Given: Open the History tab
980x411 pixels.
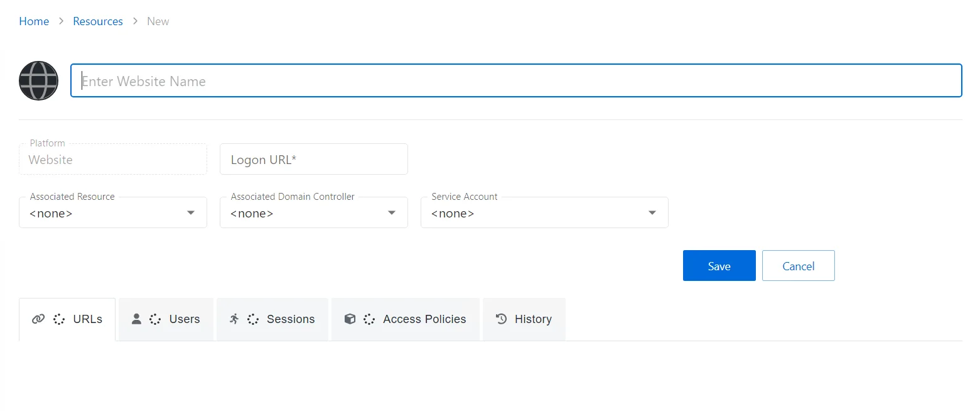Looking at the screenshot, I should point(524,319).
